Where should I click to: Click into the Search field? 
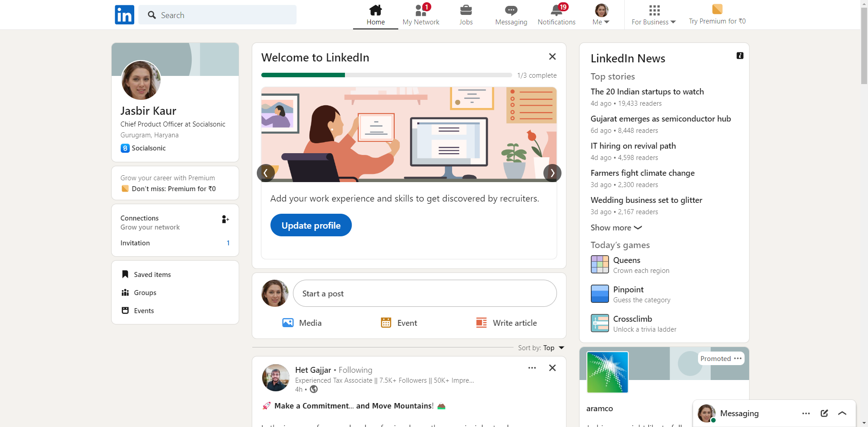click(217, 15)
